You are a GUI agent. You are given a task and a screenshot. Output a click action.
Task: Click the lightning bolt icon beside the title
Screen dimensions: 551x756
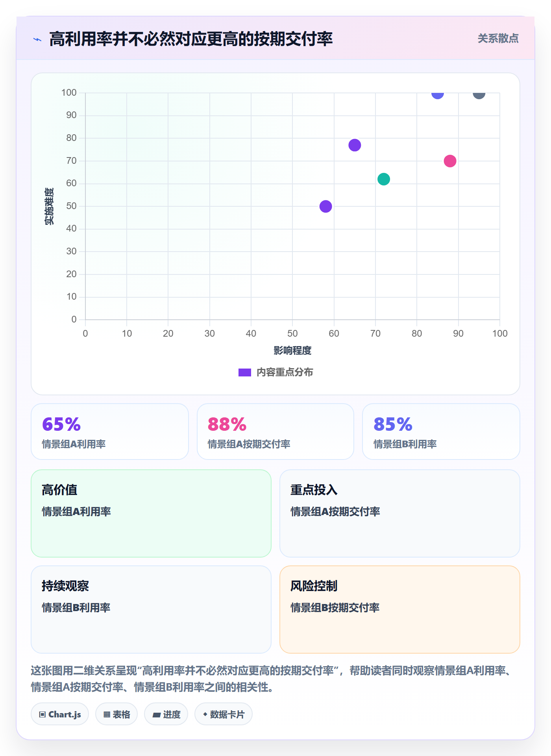[x=37, y=39]
